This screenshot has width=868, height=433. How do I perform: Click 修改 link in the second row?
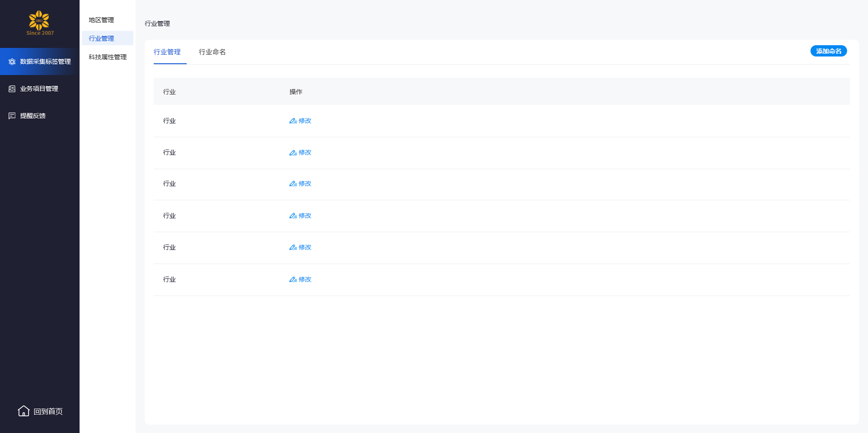click(305, 153)
